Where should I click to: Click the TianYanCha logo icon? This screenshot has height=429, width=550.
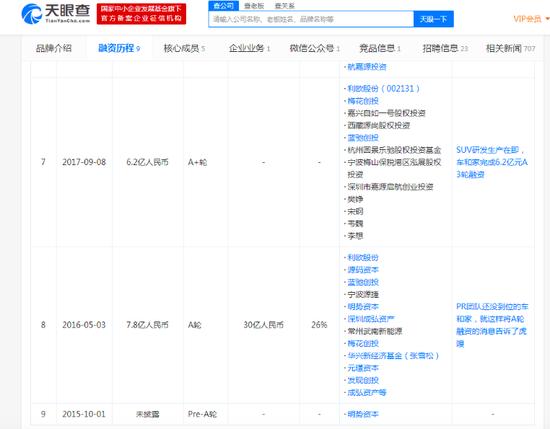[32, 14]
